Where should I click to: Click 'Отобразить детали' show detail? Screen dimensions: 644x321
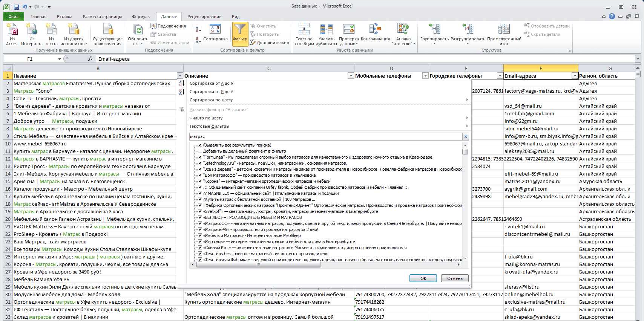click(547, 26)
